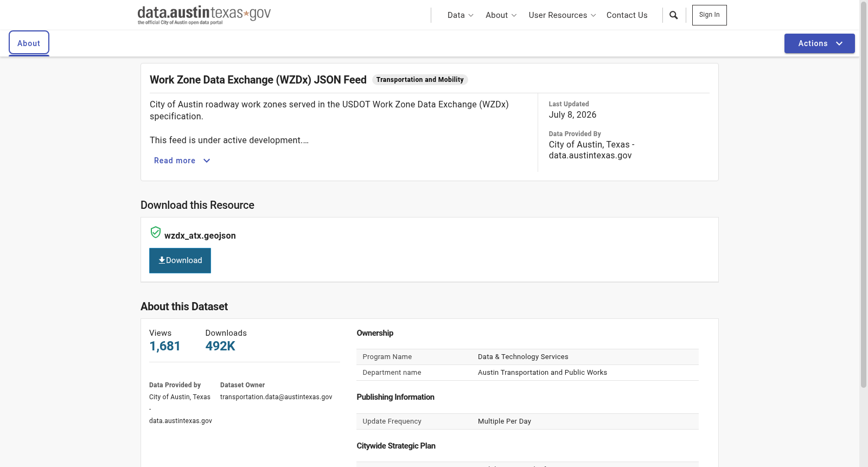Open the User Resources dropdown
This screenshot has height=467, width=868.
(x=562, y=15)
